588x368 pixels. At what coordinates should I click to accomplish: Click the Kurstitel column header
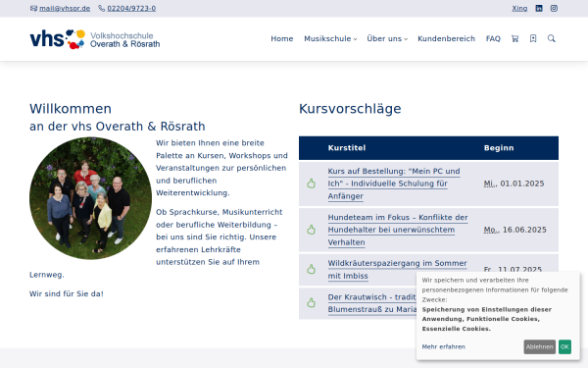tap(347, 148)
